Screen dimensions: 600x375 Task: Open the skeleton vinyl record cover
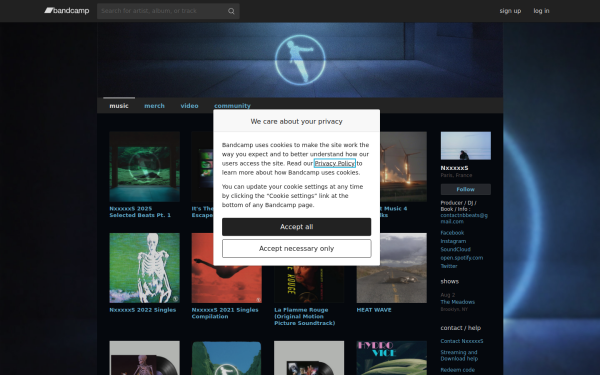[145, 358]
